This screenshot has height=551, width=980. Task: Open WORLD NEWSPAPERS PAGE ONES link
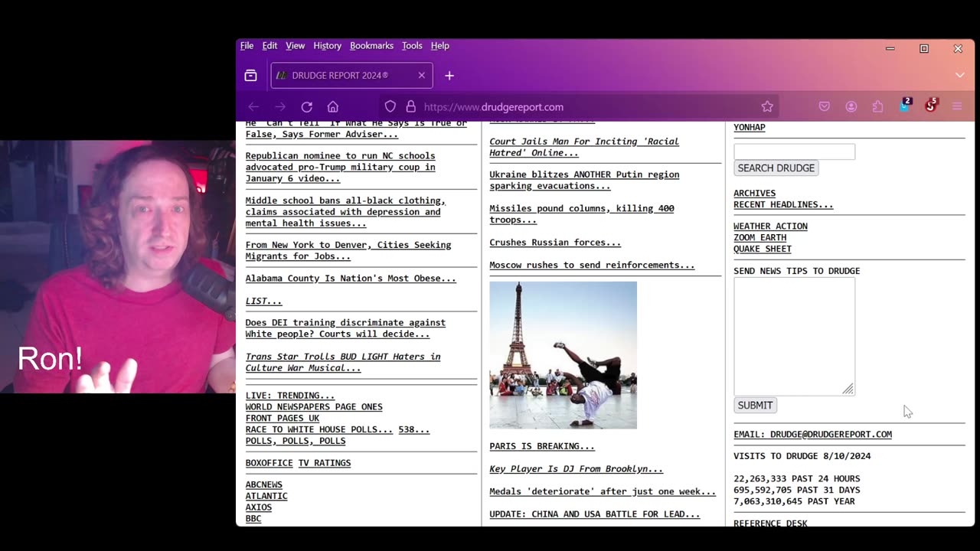coord(314,407)
